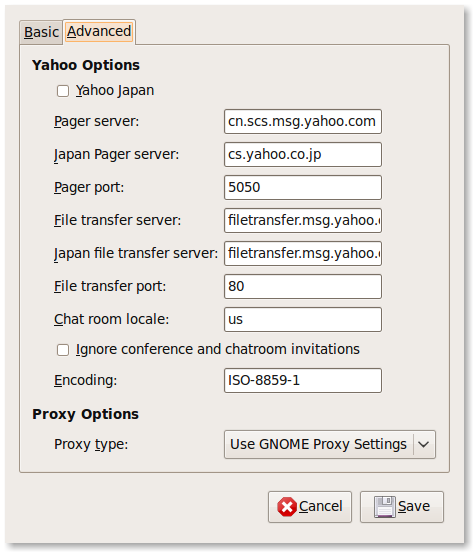Click the Pager port field showing 5050
This screenshot has width=473, height=552.
(303, 188)
